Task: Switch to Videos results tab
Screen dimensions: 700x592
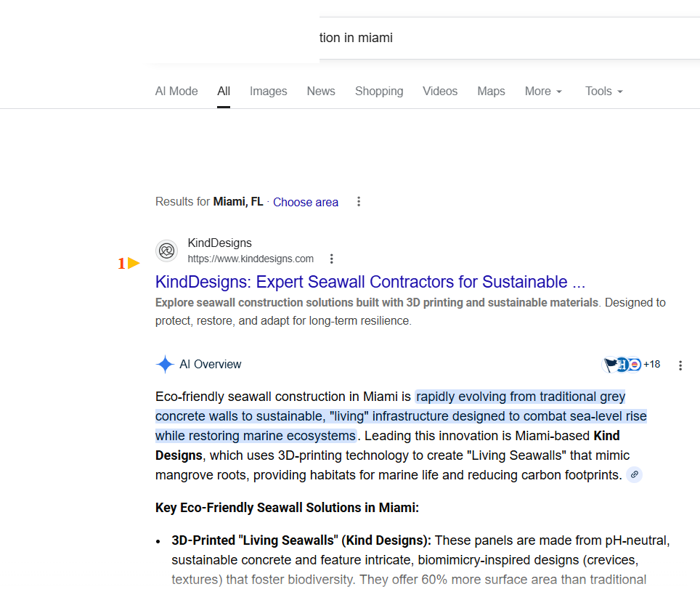Action: click(440, 92)
